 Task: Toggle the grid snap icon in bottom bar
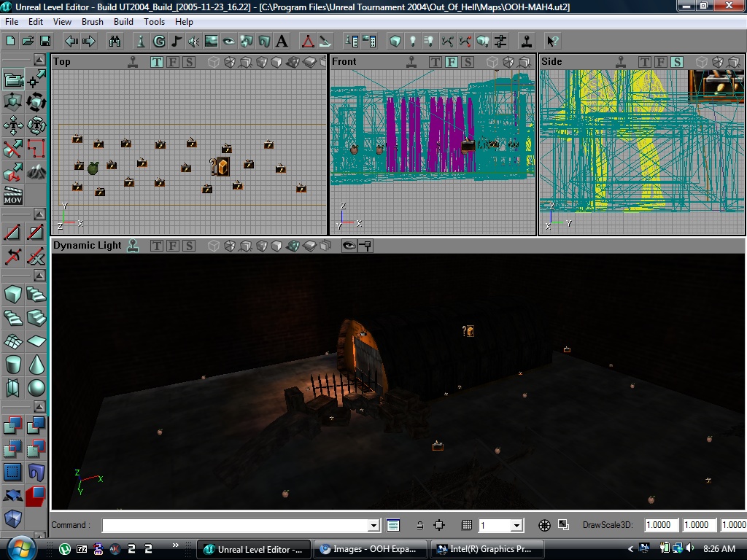[x=467, y=525]
